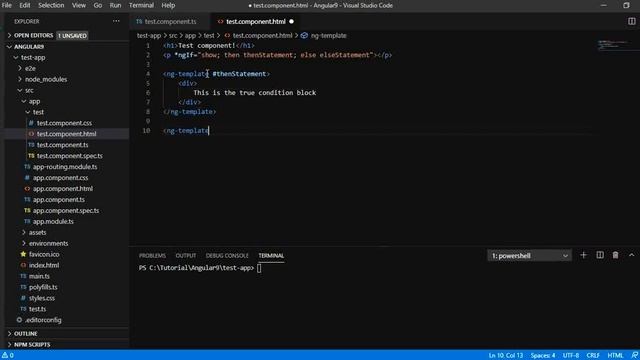Click Ln 10, Col 13 status entry
The width and height of the screenshot is (640, 360).
click(x=506, y=355)
